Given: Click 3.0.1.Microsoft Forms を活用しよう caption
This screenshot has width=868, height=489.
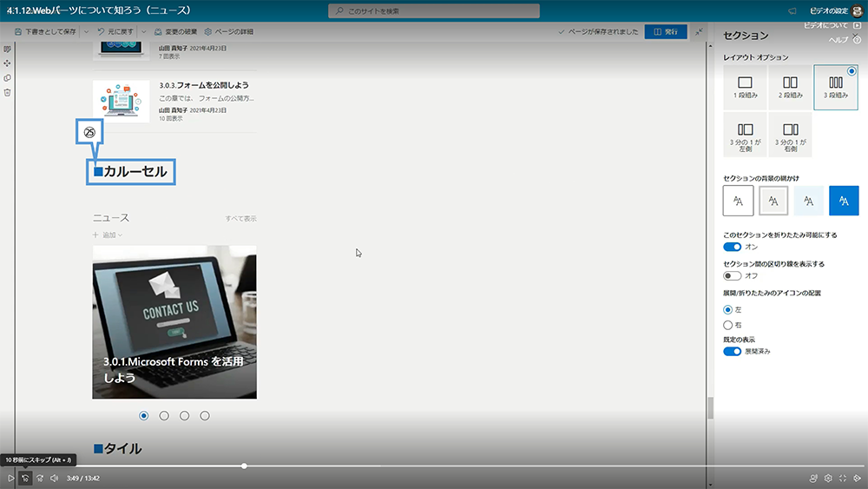Looking at the screenshot, I should (174, 369).
